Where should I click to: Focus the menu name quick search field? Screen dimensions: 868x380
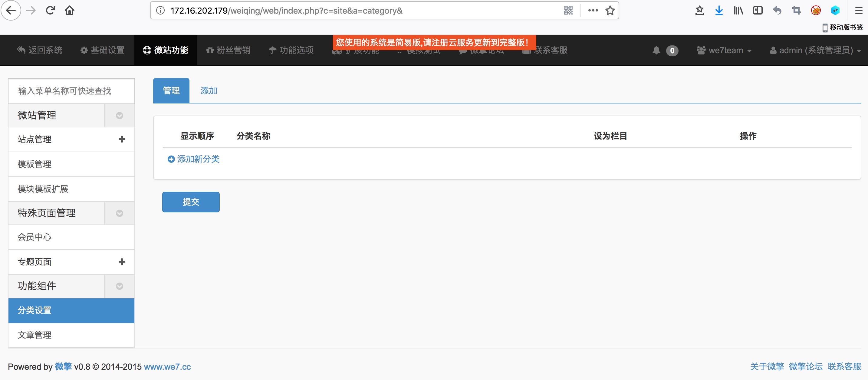coord(71,91)
